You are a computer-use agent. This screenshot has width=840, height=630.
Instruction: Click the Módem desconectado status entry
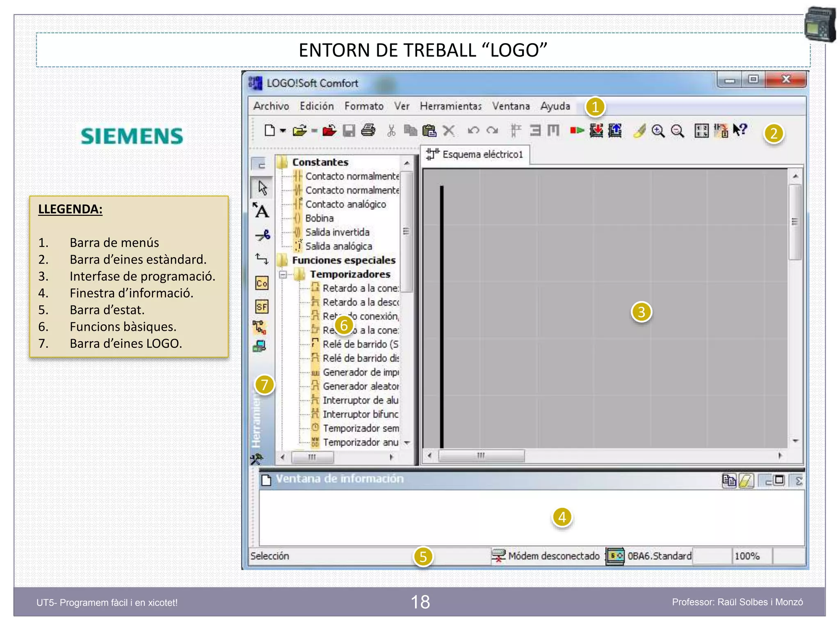[x=546, y=556]
